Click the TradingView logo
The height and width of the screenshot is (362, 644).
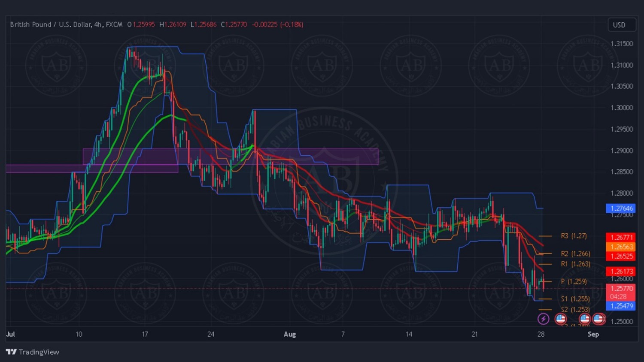[x=33, y=352]
